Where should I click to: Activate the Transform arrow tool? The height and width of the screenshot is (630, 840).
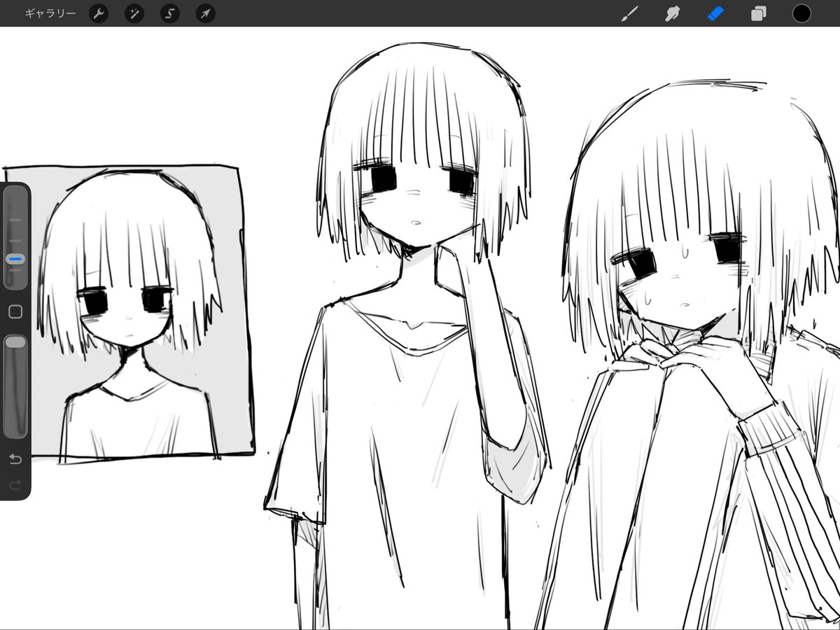coord(205,13)
